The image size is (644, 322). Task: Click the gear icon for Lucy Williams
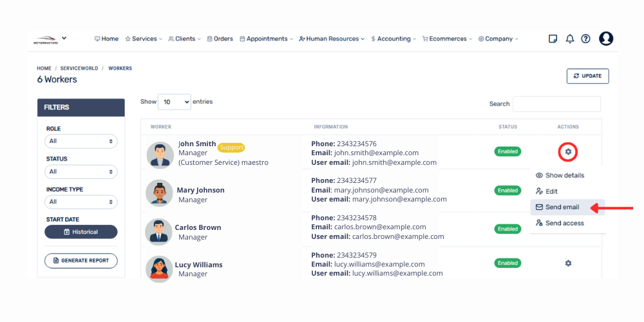click(568, 263)
